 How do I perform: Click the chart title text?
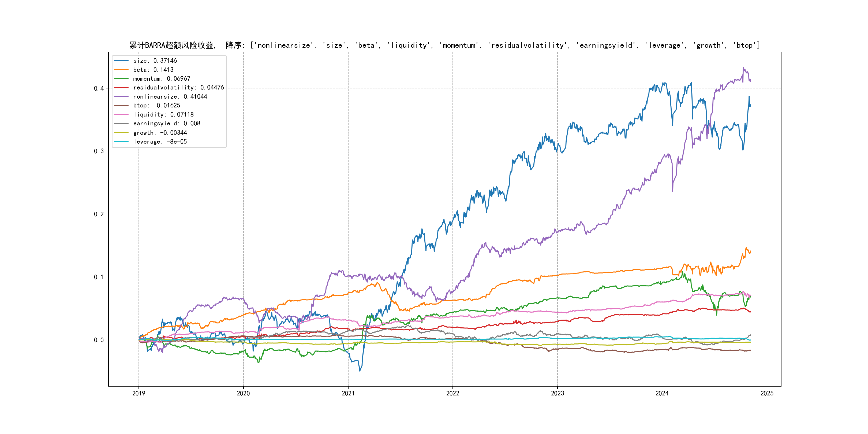[444, 45]
